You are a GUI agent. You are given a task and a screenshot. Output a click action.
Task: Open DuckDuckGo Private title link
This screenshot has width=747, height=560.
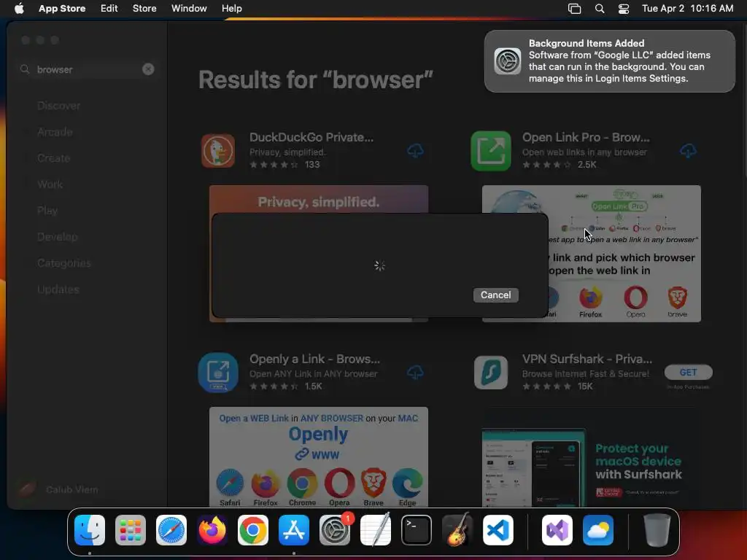click(311, 137)
